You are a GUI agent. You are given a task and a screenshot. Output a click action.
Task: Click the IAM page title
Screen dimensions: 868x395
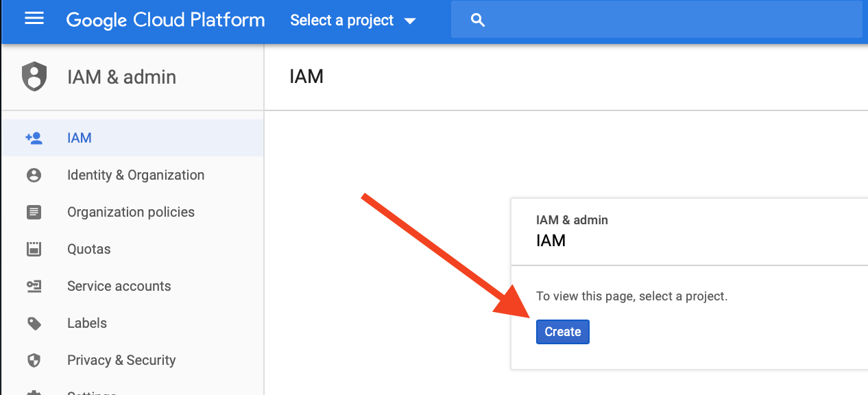pyautogui.click(x=306, y=76)
